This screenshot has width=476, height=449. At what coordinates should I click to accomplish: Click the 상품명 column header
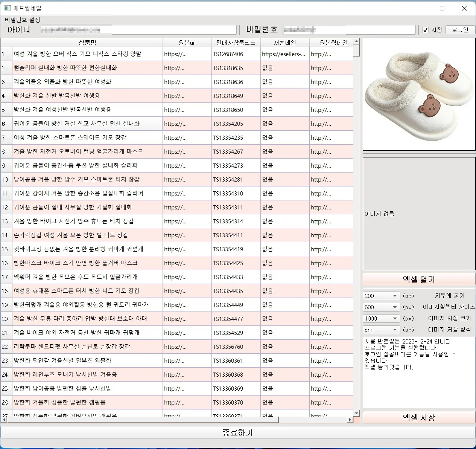[87, 42]
